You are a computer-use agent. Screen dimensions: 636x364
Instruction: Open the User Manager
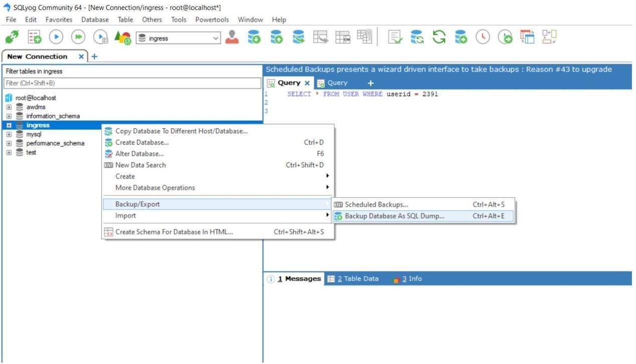(x=232, y=37)
